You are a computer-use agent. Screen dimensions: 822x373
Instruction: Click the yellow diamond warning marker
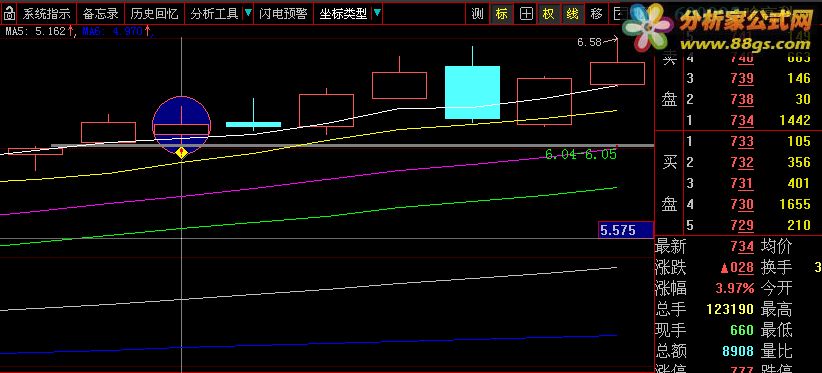click(181, 153)
